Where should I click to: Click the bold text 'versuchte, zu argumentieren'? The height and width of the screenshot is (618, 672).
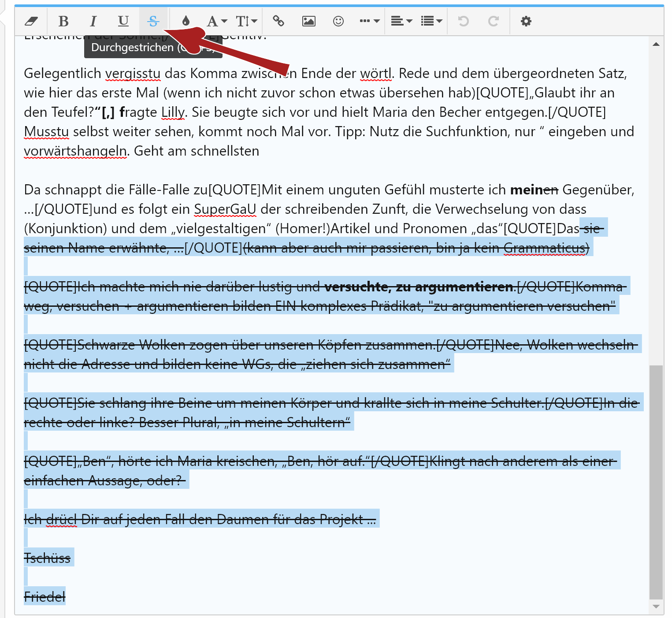[x=419, y=287]
